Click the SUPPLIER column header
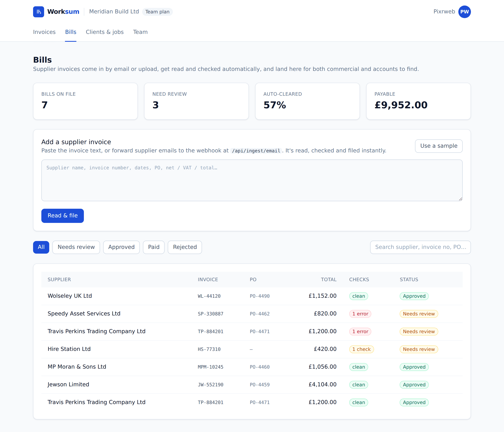 coord(59,280)
